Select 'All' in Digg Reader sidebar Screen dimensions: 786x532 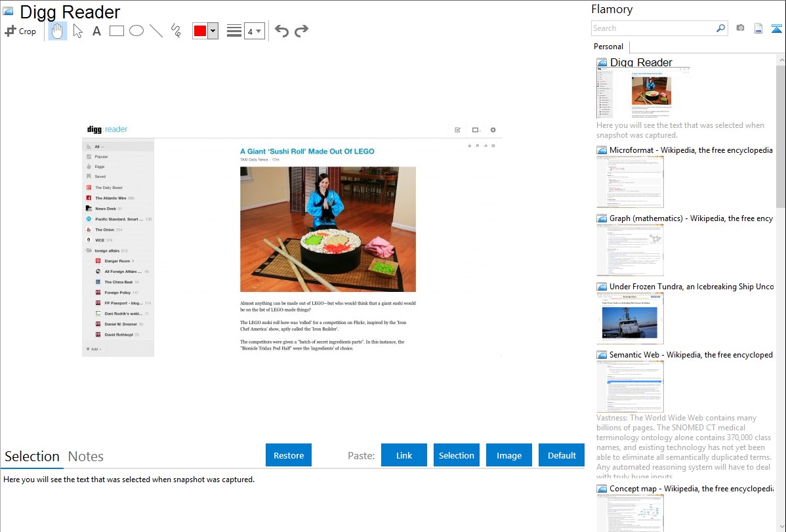click(x=118, y=146)
